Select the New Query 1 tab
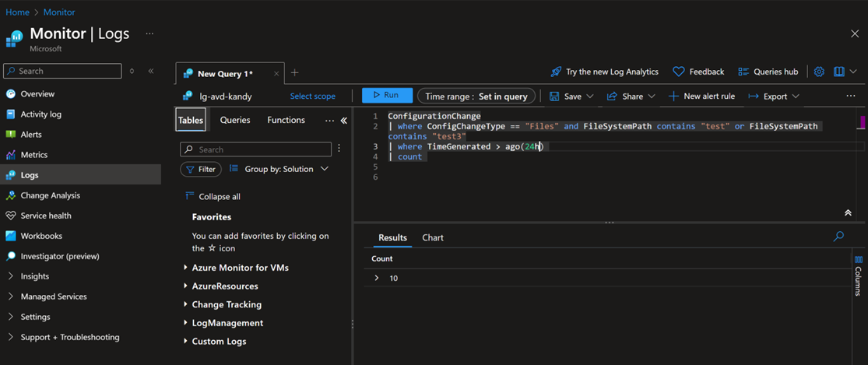Viewport: 868px width, 365px height. pos(225,74)
